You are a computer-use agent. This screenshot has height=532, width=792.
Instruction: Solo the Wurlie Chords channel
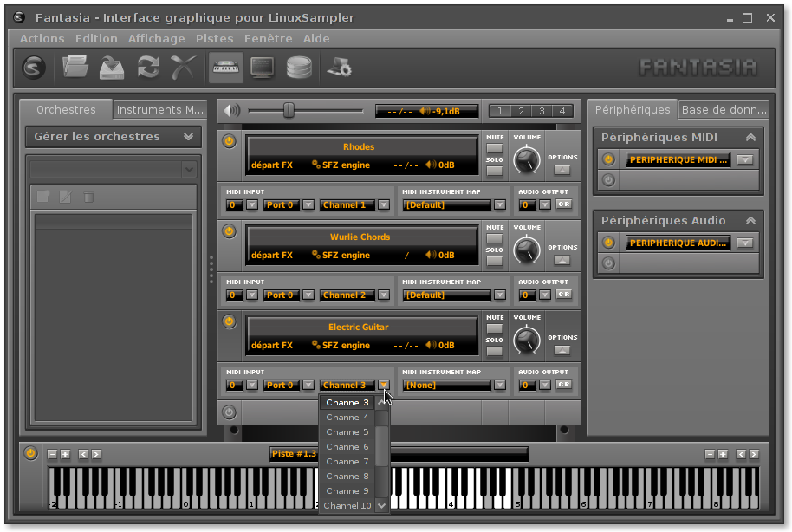(x=494, y=261)
